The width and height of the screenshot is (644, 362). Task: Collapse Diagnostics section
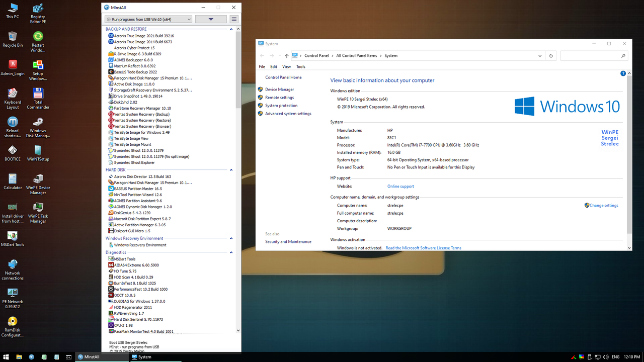coord(231,252)
